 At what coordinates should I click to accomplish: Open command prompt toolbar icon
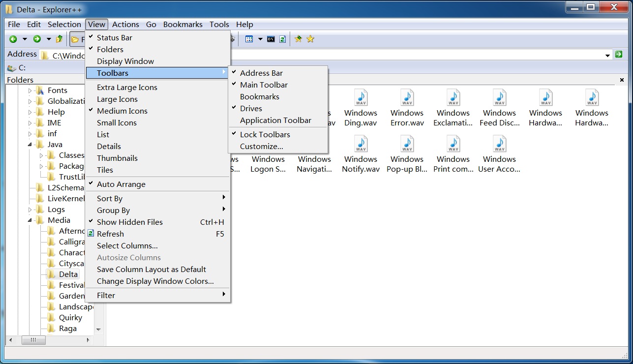click(x=271, y=39)
